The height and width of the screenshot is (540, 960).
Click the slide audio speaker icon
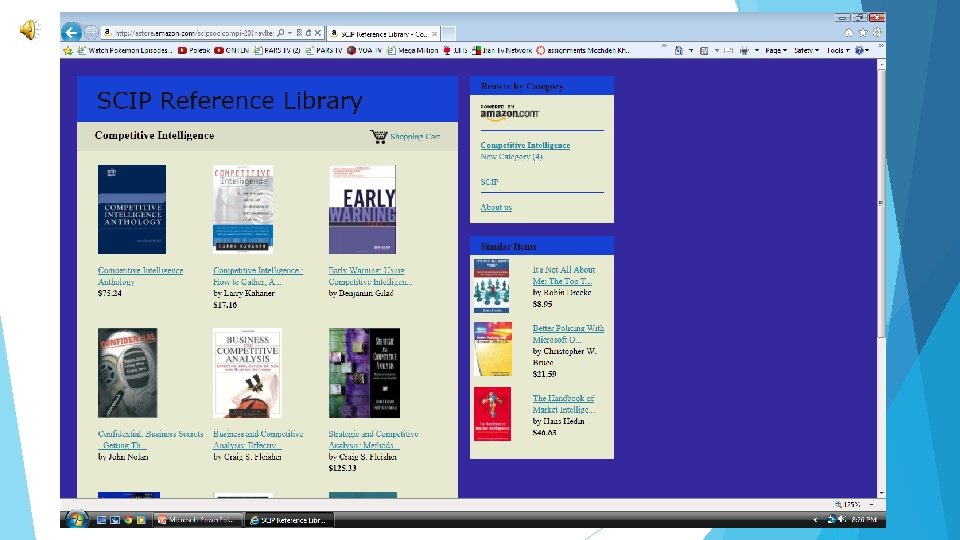pos(29,29)
